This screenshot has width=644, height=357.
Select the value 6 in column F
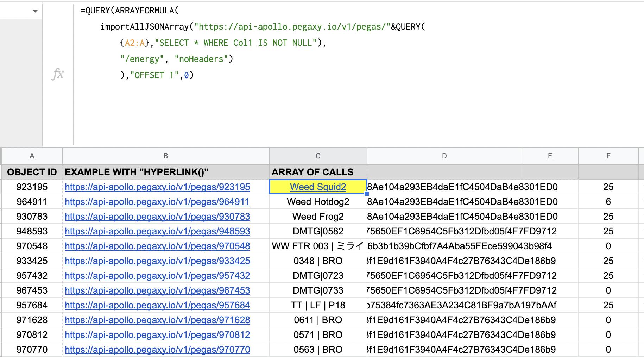pos(608,202)
